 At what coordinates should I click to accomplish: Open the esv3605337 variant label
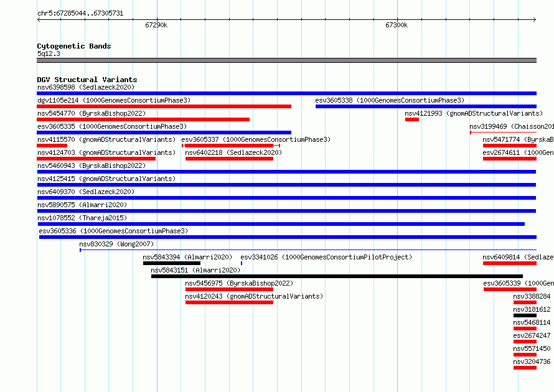click(x=256, y=139)
